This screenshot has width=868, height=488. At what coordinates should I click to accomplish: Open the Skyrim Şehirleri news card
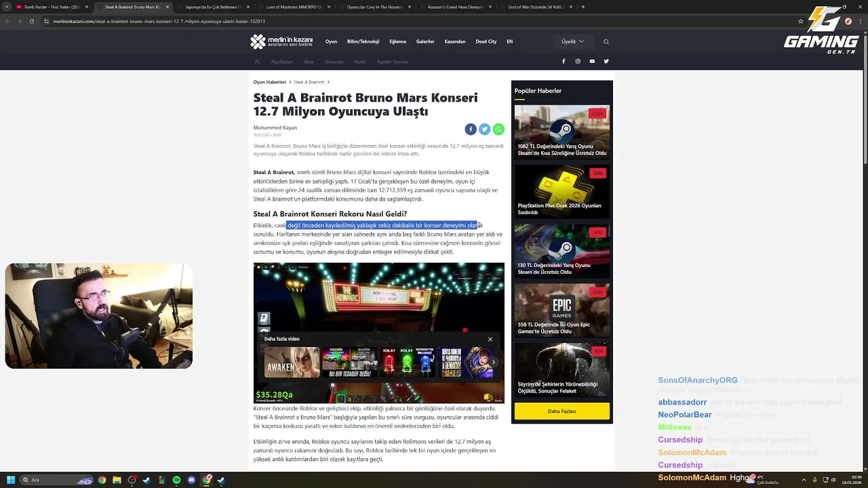[x=561, y=369]
